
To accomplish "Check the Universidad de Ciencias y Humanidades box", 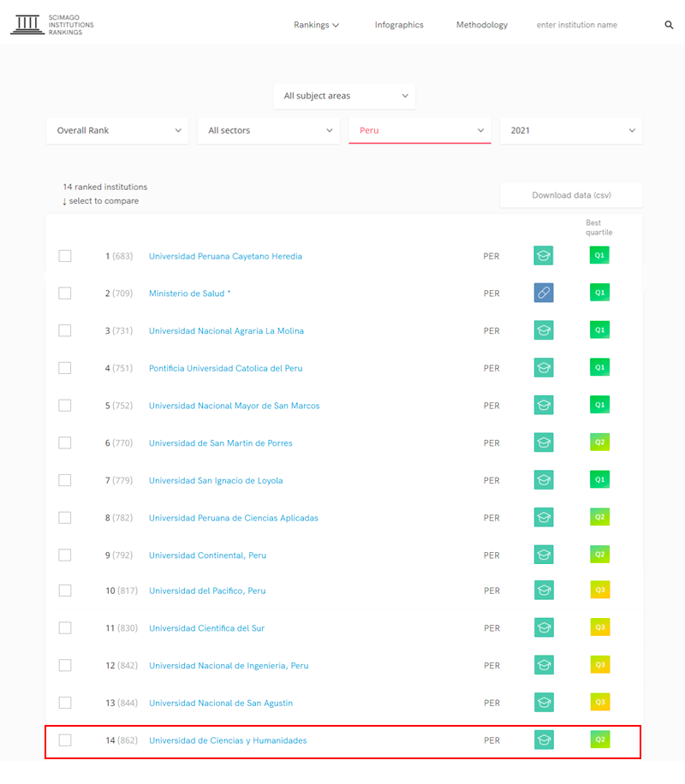I will 65,740.
